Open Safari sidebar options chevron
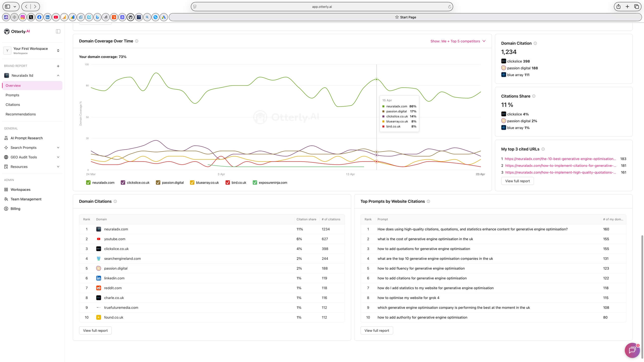 15,7
